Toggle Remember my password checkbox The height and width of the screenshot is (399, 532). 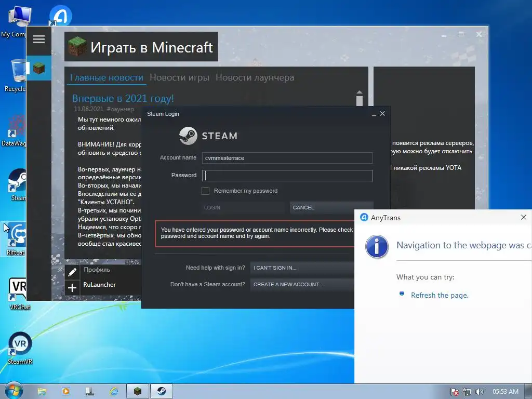[x=205, y=191]
